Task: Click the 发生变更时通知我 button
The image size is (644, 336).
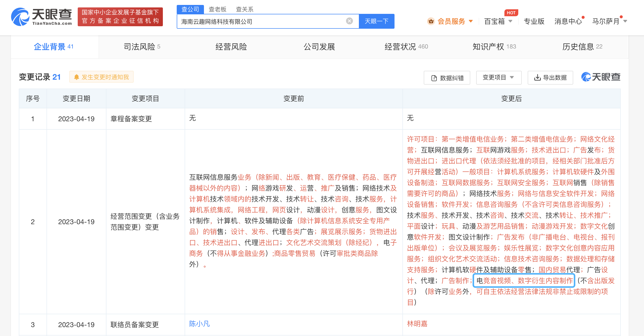Action: (x=101, y=77)
